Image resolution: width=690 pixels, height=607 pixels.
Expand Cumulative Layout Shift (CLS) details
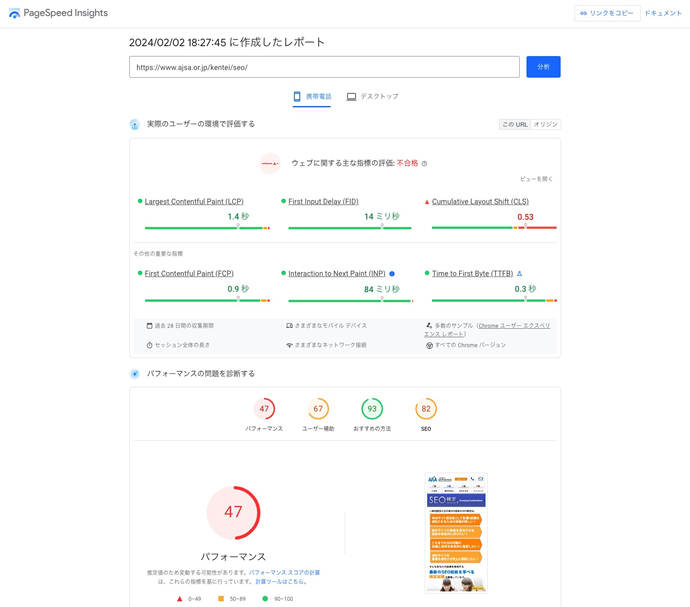click(480, 202)
